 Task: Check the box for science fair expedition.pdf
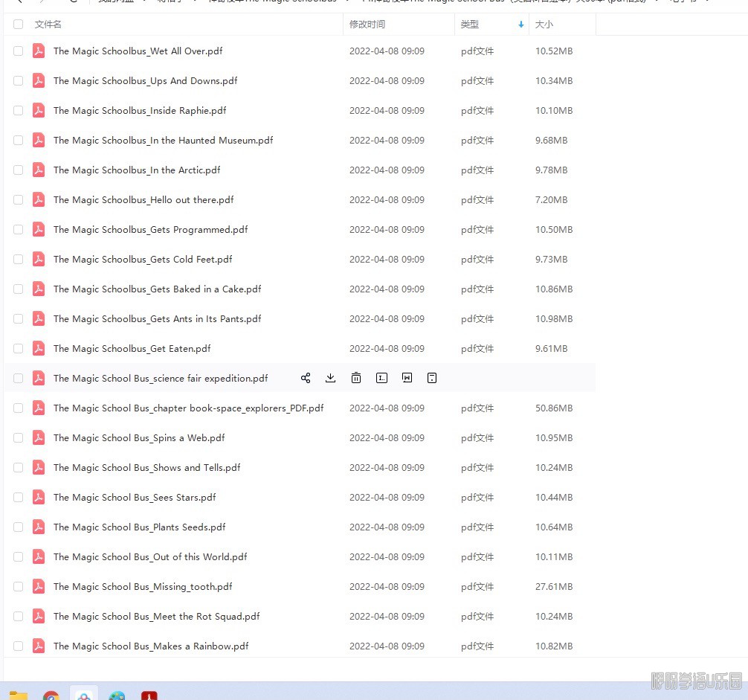click(x=18, y=379)
